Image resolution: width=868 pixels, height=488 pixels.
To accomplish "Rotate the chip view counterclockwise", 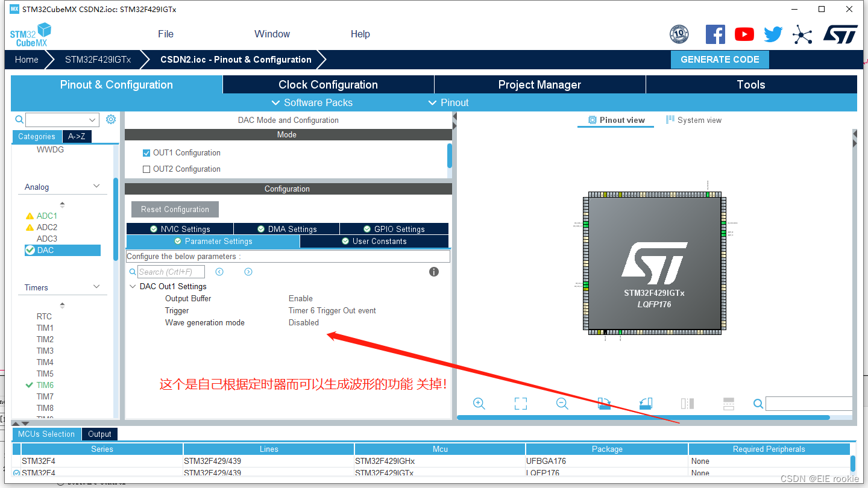I will [x=645, y=404].
